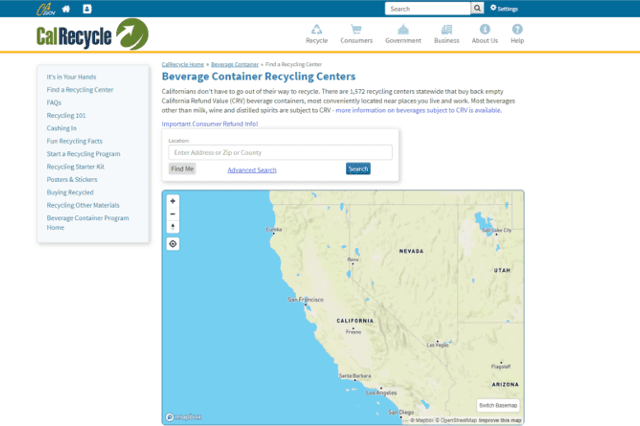Click the CalRecycle logo

point(92,34)
